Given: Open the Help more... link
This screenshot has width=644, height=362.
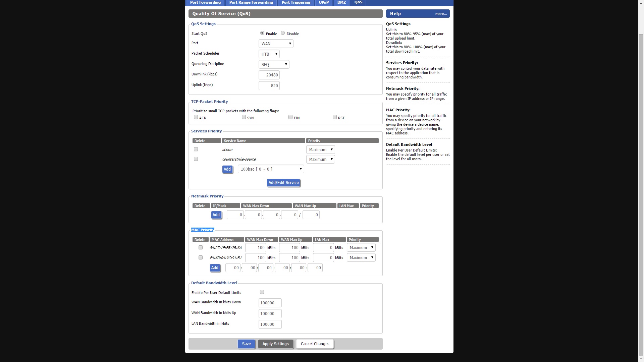Looking at the screenshot, I should (x=441, y=14).
